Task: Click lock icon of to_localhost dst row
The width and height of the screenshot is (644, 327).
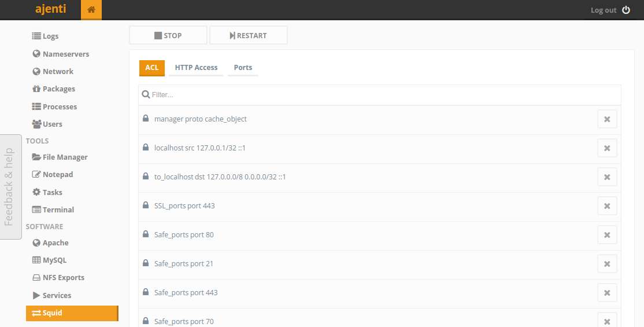Action: 146,176
